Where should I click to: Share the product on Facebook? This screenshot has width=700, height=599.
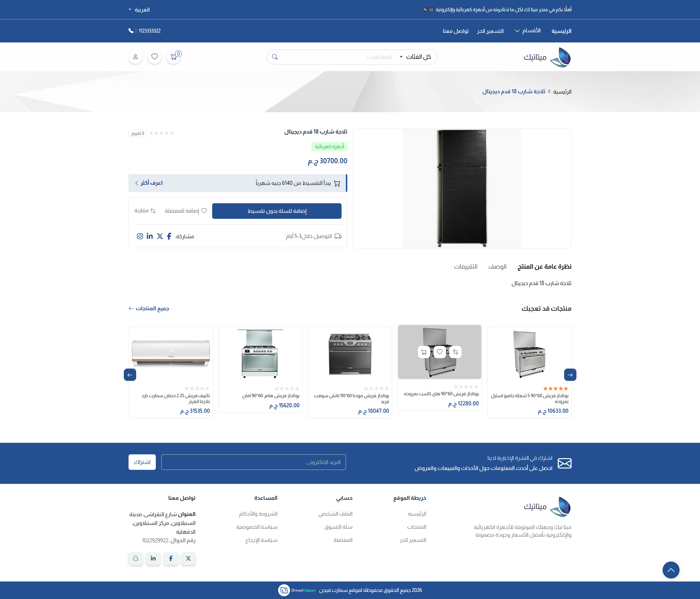[169, 236]
